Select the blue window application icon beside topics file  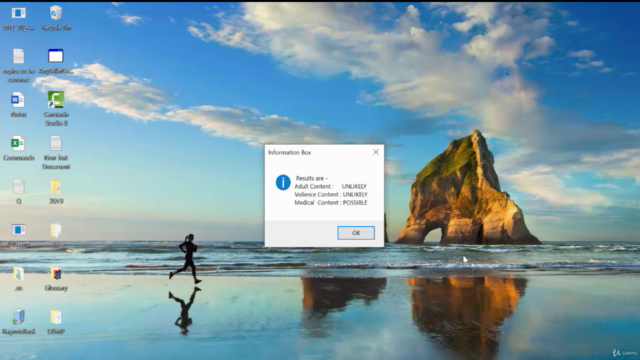click(56, 61)
